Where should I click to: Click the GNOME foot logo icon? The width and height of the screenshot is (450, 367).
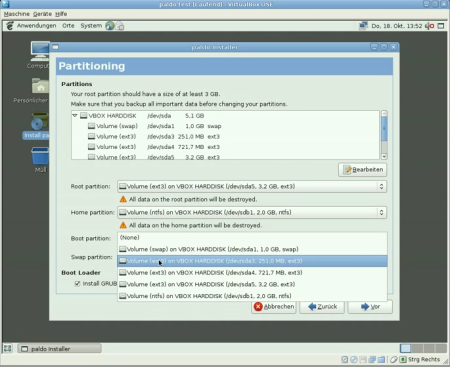pos(10,26)
